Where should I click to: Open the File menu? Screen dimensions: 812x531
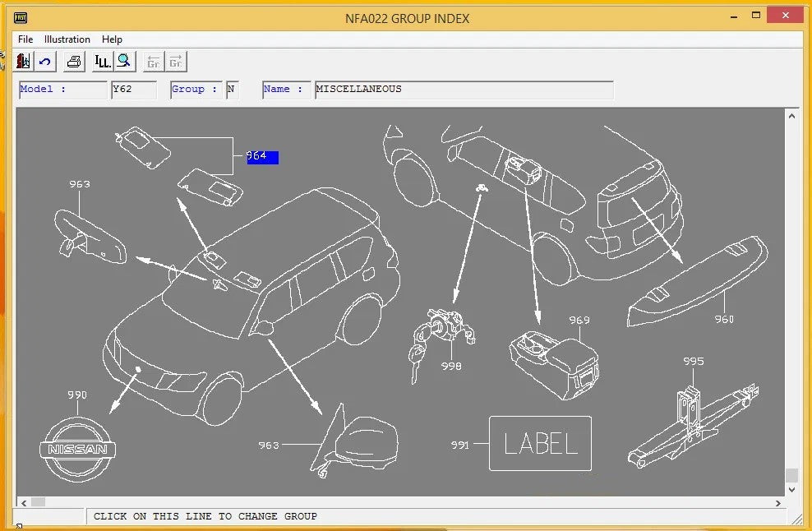click(25, 39)
